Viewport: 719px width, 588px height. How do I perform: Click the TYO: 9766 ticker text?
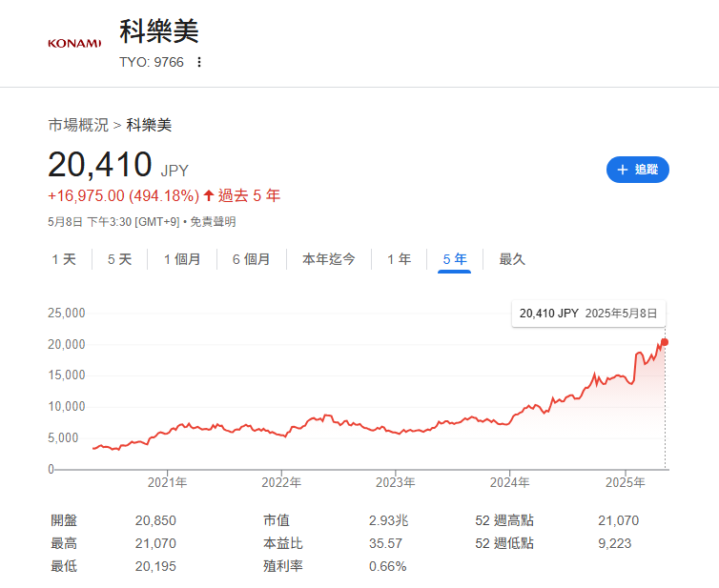[x=152, y=62]
